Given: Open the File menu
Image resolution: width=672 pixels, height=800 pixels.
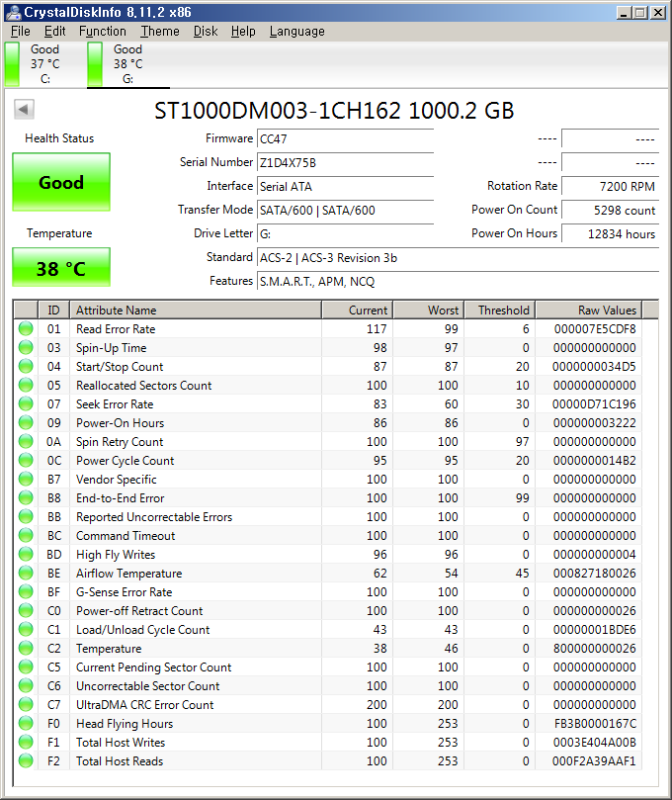Looking at the screenshot, I should 20,31.
